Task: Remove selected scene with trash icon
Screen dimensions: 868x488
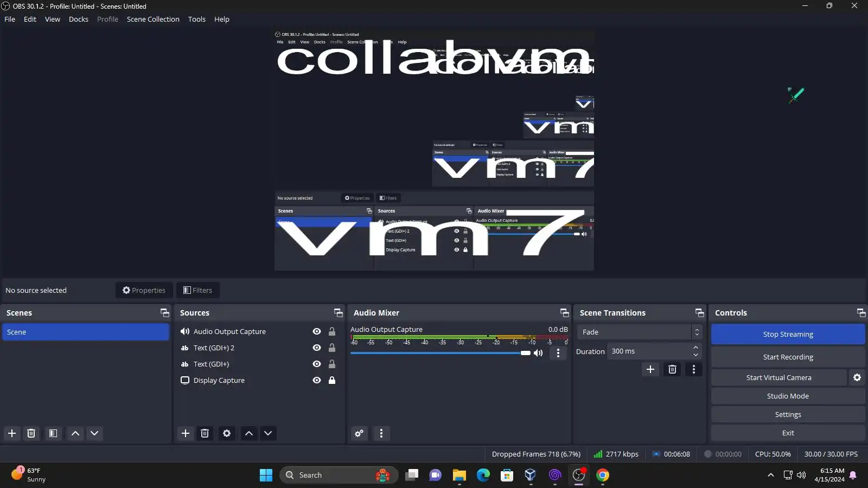Action: (31, 433)
